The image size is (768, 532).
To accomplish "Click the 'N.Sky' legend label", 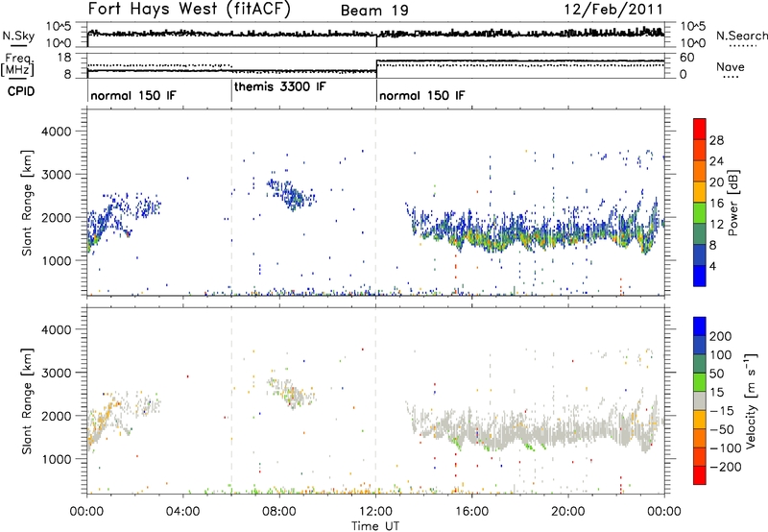I will [x=18, y=36].
